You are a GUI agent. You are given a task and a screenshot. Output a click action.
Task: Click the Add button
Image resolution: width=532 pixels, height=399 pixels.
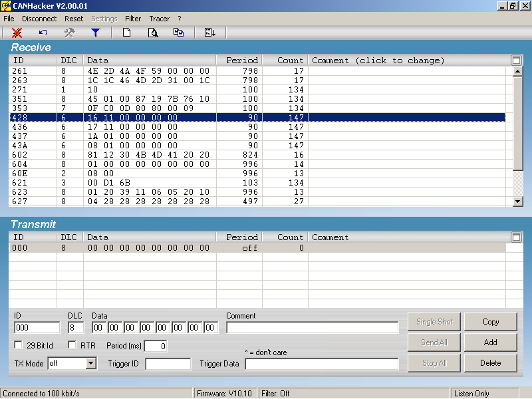[491, 342]
